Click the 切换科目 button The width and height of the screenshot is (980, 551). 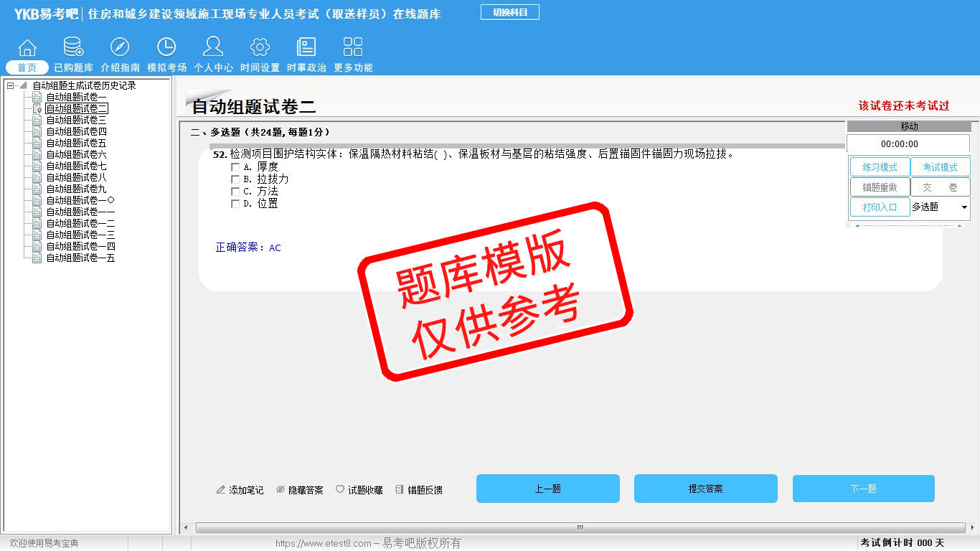click(x=509, y=12)
